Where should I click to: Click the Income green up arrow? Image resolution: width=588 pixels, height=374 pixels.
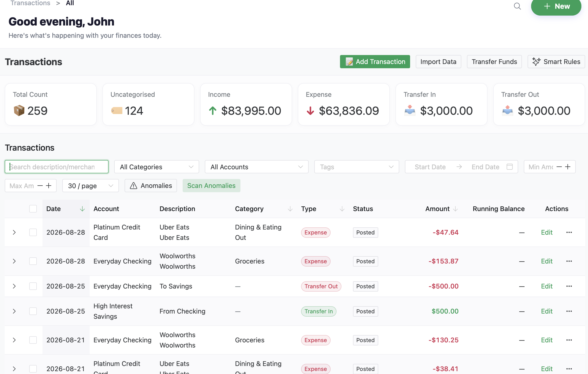pyautogui.click(x=213, y=111)
